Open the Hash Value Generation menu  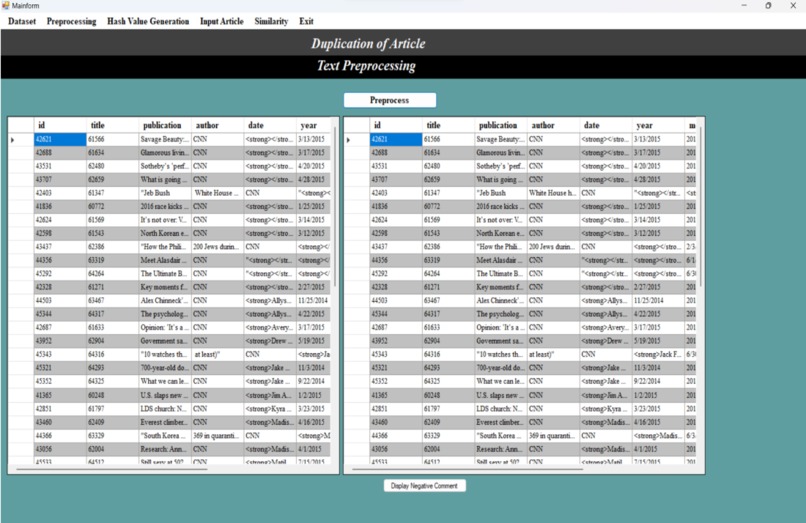point(148,21)
